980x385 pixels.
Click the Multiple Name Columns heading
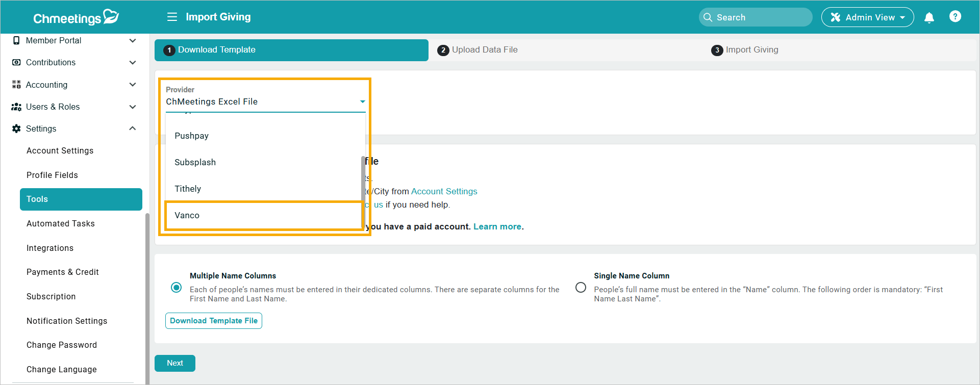(x=233, y=276)
